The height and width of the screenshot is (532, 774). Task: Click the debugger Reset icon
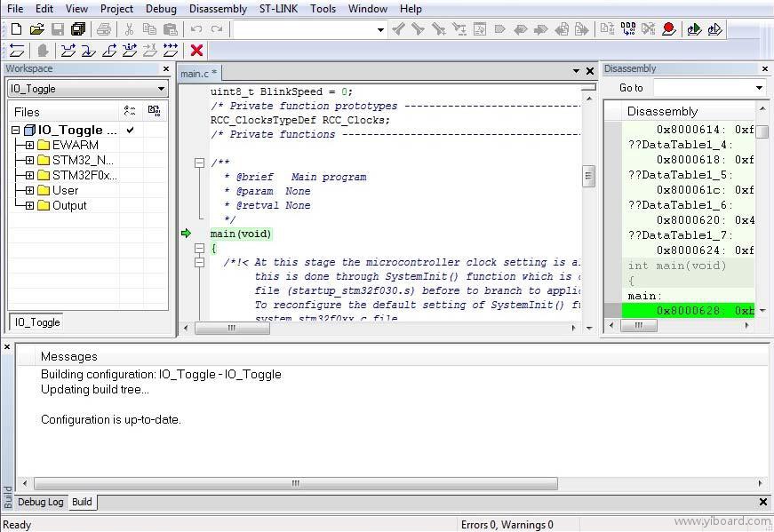17,51
